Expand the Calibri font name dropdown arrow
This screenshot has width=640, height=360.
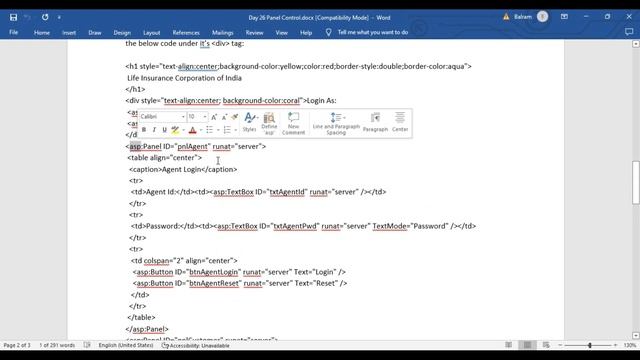coord(183,117)
